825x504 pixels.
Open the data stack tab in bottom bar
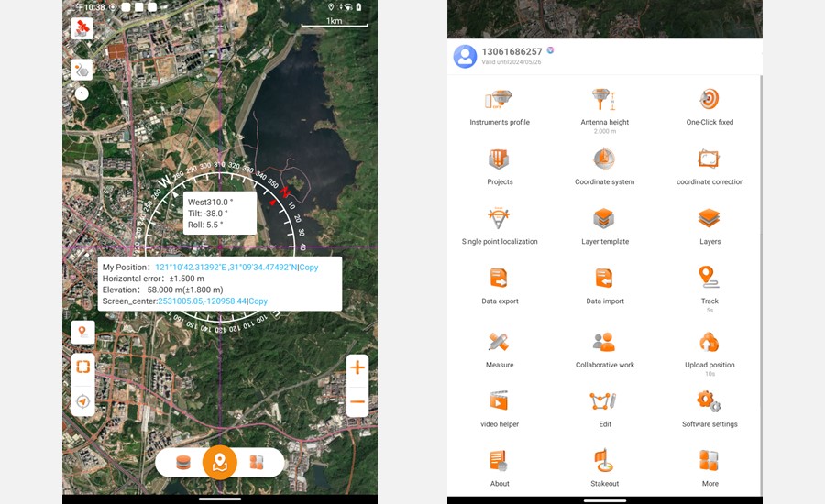[x=183, y=463]
